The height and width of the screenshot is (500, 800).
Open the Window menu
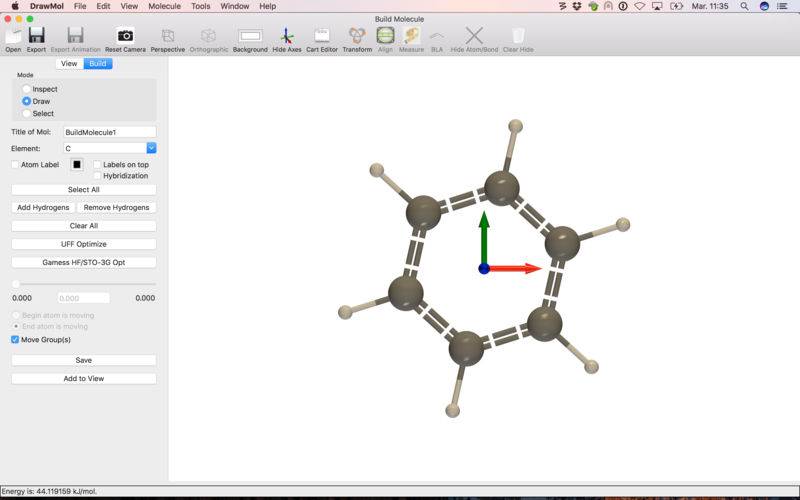click(x=235, y=6)
